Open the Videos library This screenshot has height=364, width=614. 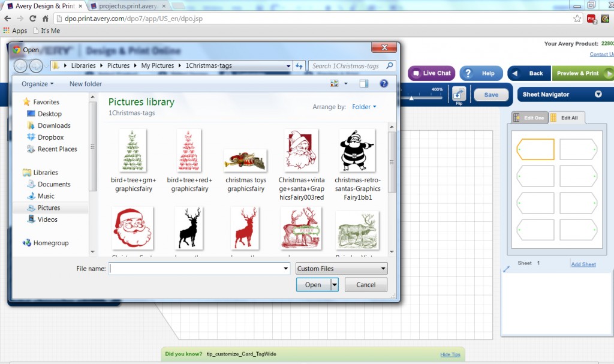coord(47,219)
